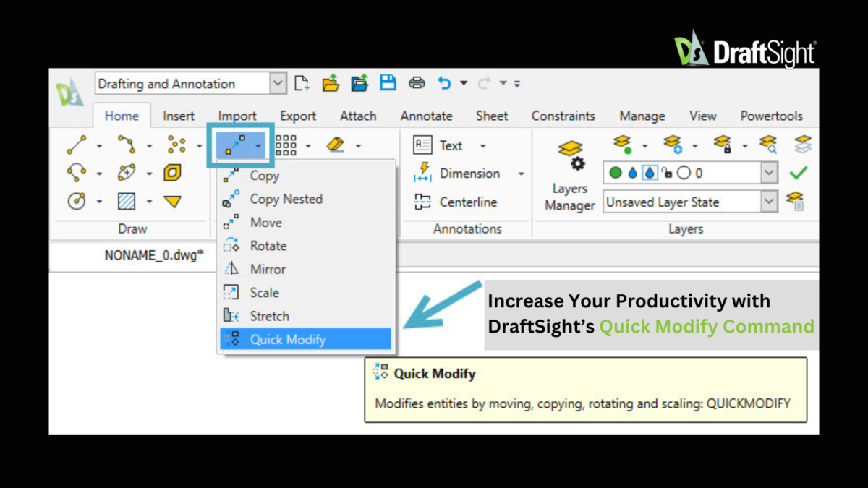This screenshot has height=488, width=868.
Task: Click the Eraser delete tool
Action: click(x=335, y=145)
